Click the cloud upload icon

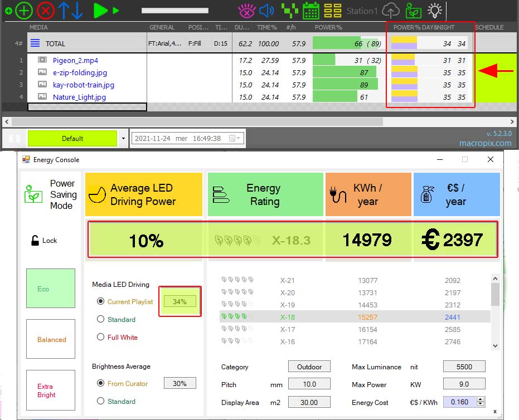391,10
